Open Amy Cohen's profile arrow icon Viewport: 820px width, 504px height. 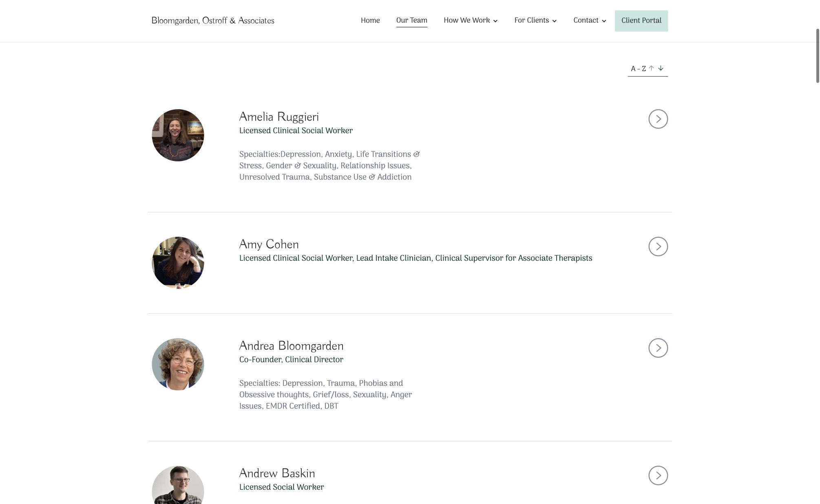658,246
